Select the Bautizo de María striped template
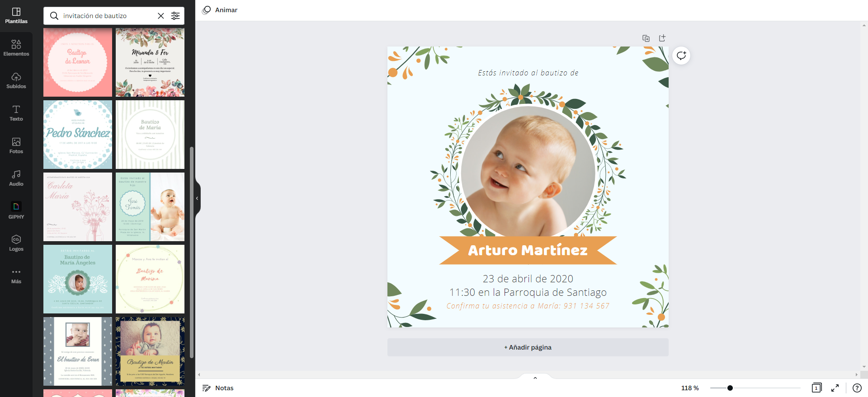The image size is (868, 397). 150,135
